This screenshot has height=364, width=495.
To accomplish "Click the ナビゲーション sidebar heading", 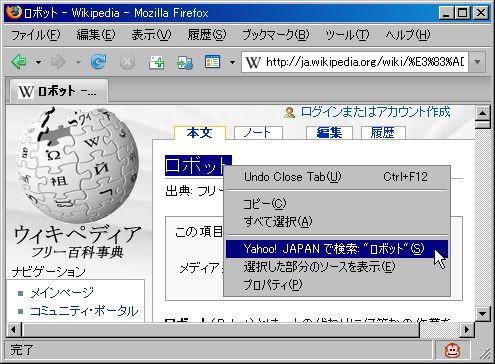I will 49,272.
